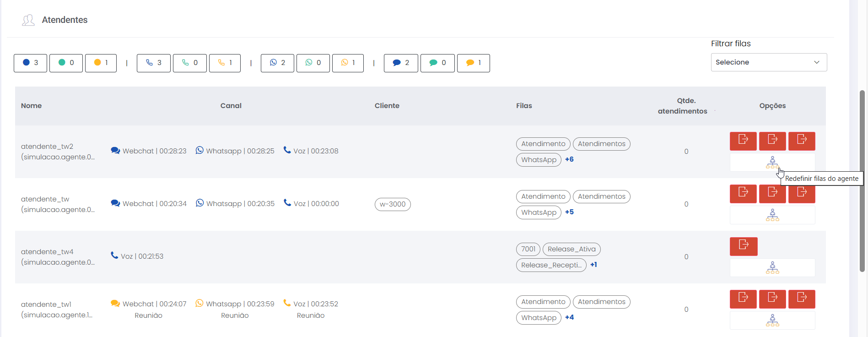Click redefine queues icon for atendente_tw4
868x337 pixels.
point(772,267)
